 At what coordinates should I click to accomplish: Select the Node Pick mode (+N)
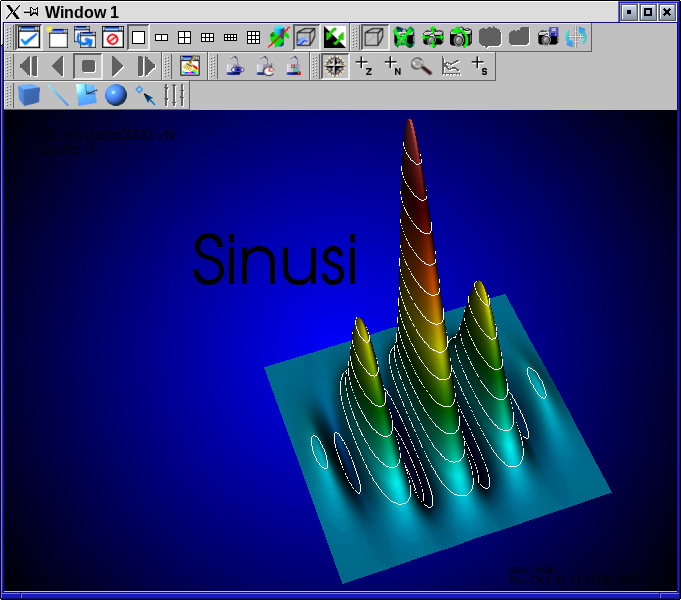click(393, 67)
